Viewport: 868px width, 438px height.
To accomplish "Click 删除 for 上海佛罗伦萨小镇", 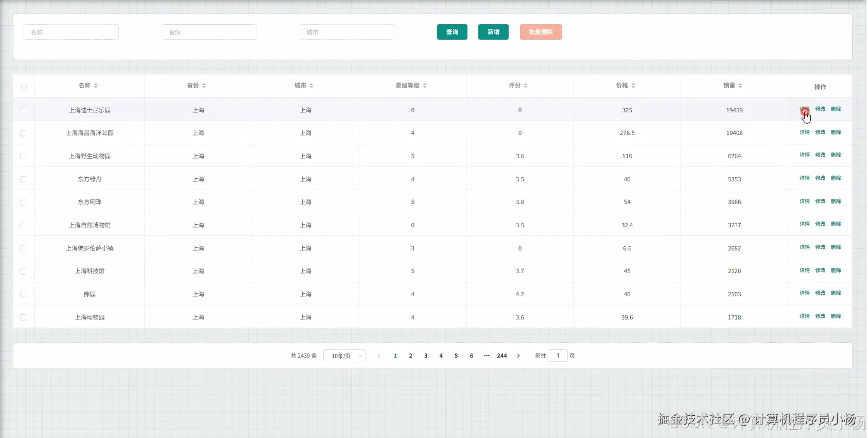I will 836,247.
